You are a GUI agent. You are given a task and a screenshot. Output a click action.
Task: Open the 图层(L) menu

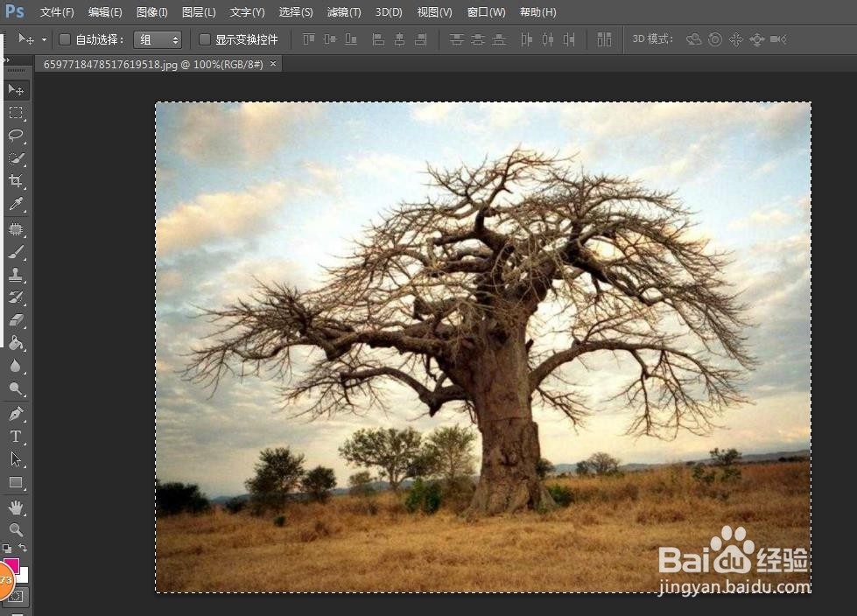[199, 12]
